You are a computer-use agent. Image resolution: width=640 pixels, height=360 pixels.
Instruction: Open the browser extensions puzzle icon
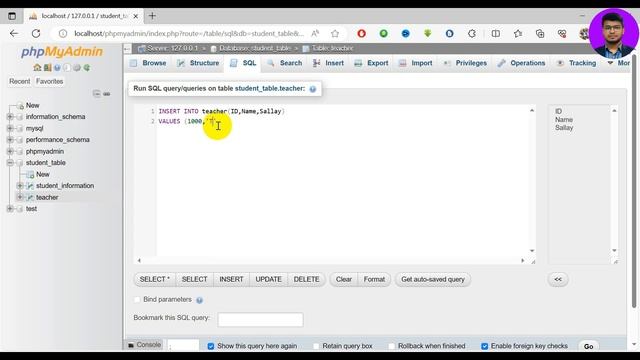tap(472, 33)
